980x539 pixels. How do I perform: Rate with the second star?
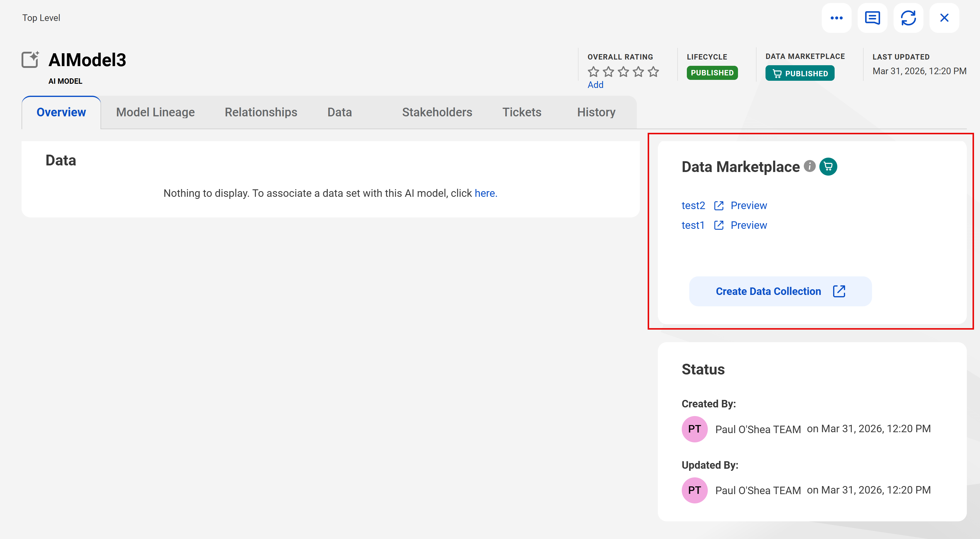click(608, 71)
